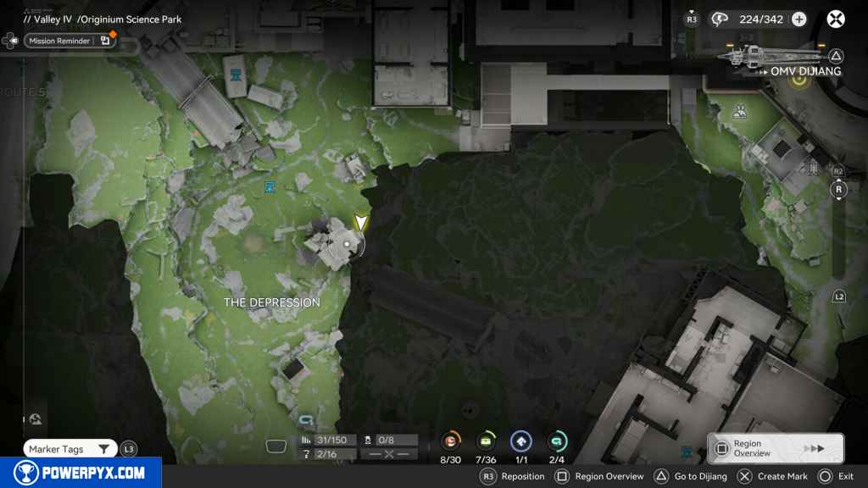Toggle the funnel filter in Marker Tags
The image size is (868, 488).
[x=103, y=449]
